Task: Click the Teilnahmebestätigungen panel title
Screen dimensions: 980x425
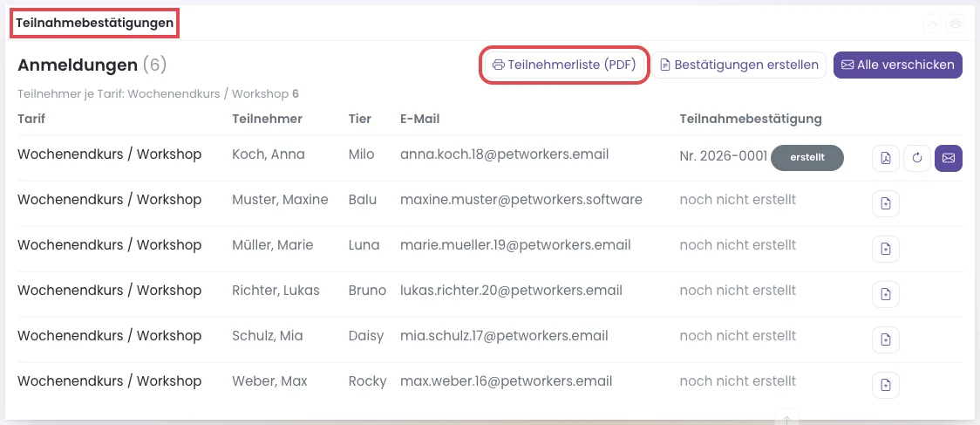Action: [x=94, y=24]
